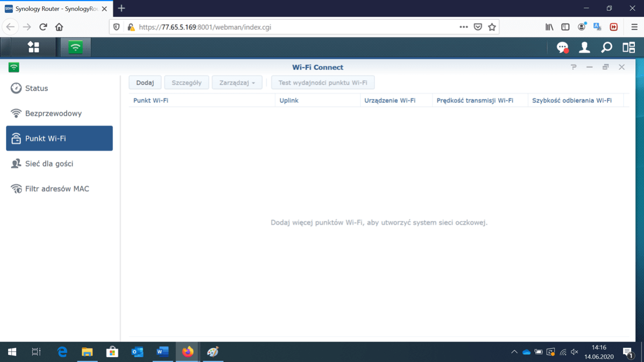Open the widgets panel icon
The image size is (644, 362).
(628, 48)
